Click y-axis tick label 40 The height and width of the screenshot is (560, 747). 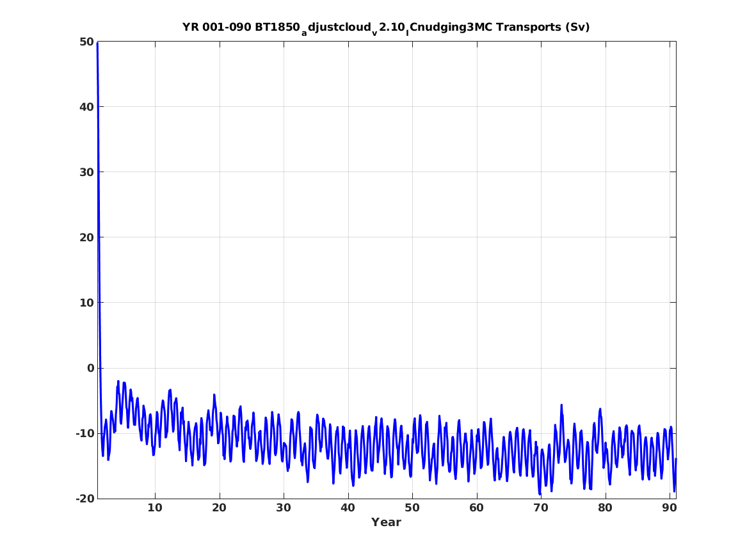click(86, 107)
